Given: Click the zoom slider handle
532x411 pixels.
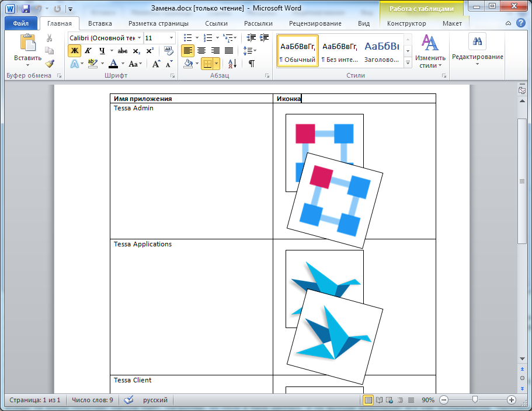Looking at the screenshot, I should click(475, 400).
